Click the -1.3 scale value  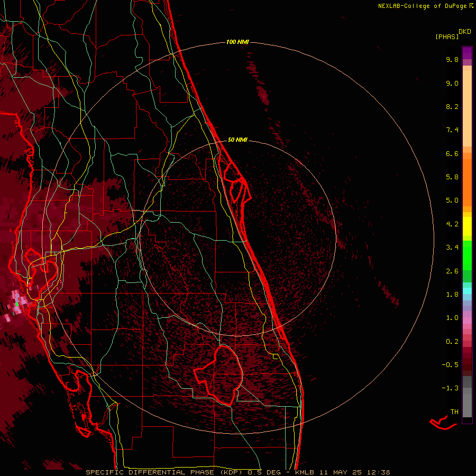coord(450,388)
